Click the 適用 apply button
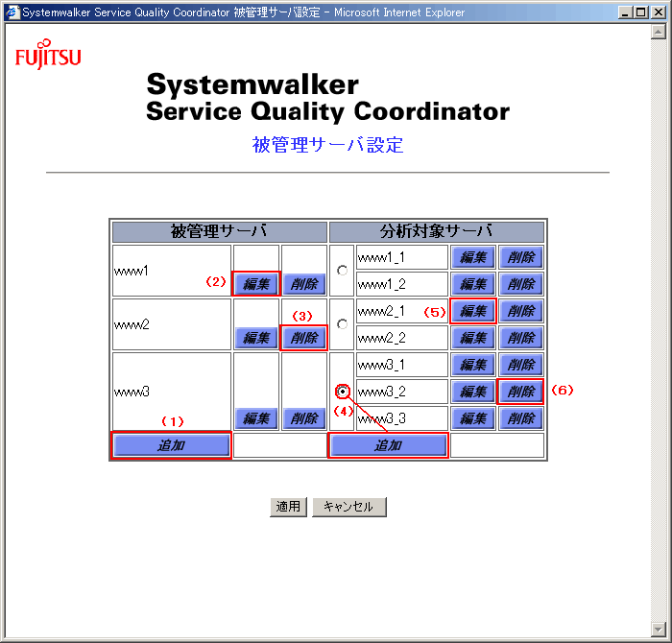This screenshot has height=643, width=672. 288,507
